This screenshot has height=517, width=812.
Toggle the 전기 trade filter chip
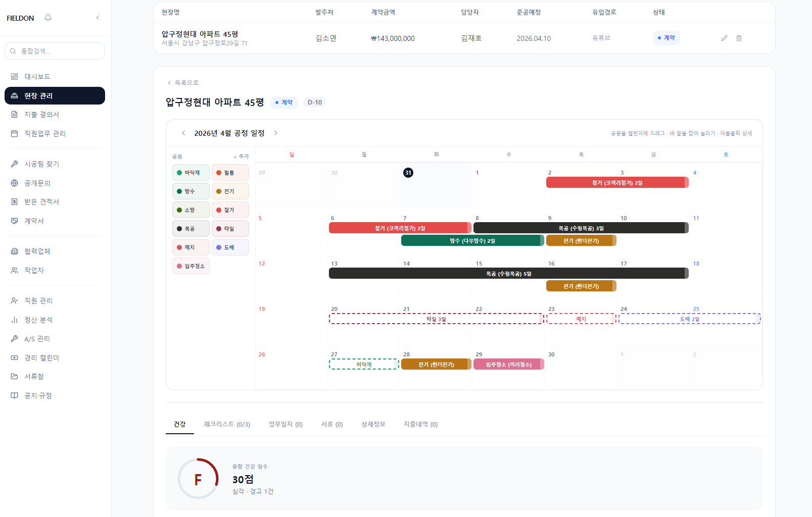230,191
